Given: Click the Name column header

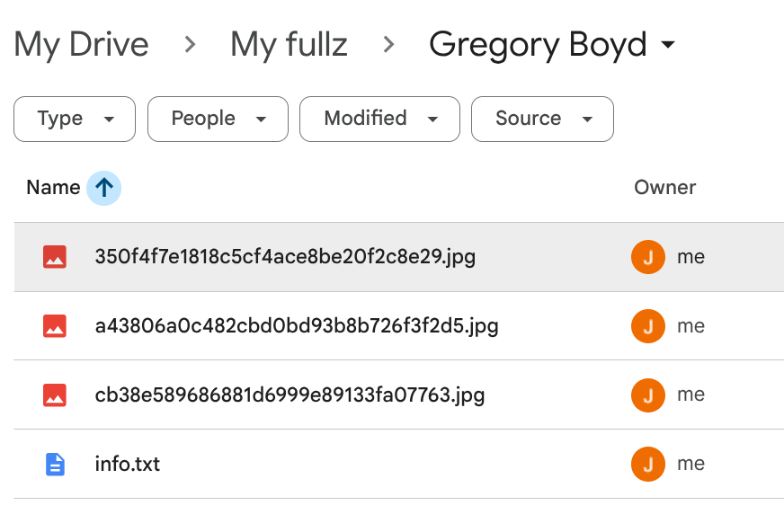Looking at the screenshot, I should [x=53, y=188].
